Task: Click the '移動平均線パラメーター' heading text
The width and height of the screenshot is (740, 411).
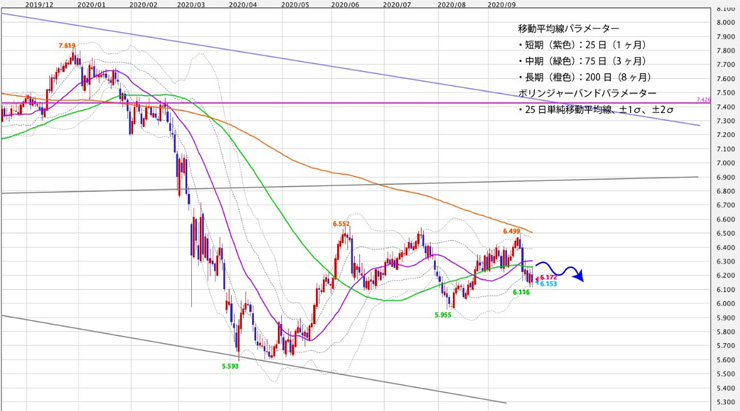Action: coord(569,28)
